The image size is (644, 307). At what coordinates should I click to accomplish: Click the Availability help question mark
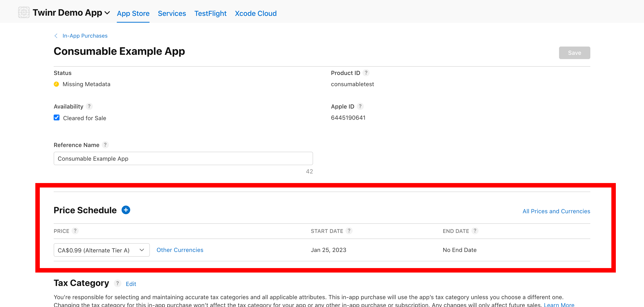pyautogui.click(x=89, y=106)
